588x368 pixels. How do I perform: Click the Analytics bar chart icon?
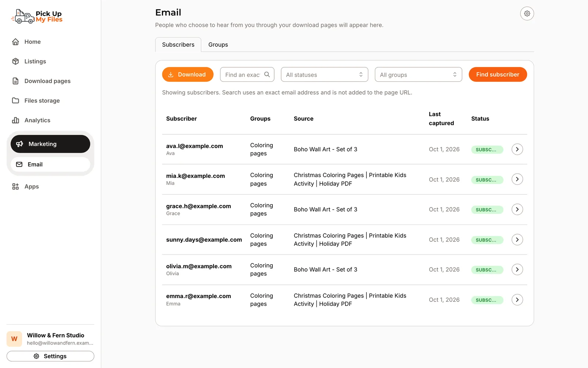pos(15,120)
